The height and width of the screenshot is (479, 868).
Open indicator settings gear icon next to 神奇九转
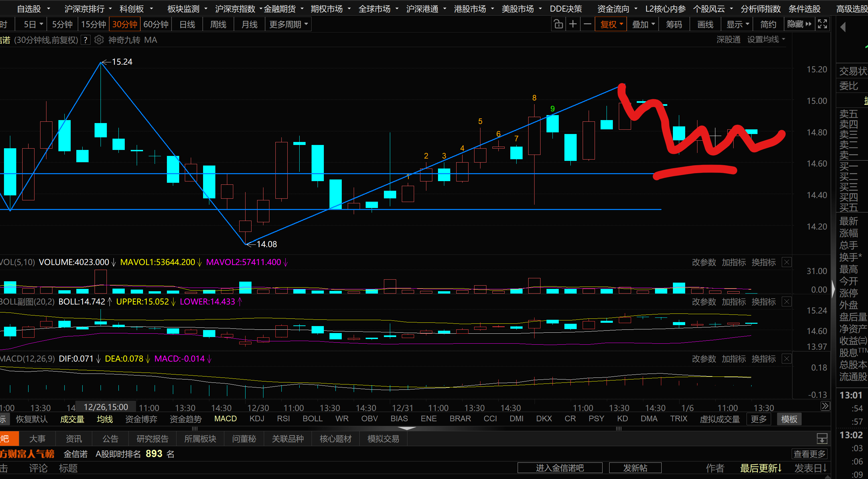coord(99,40)
